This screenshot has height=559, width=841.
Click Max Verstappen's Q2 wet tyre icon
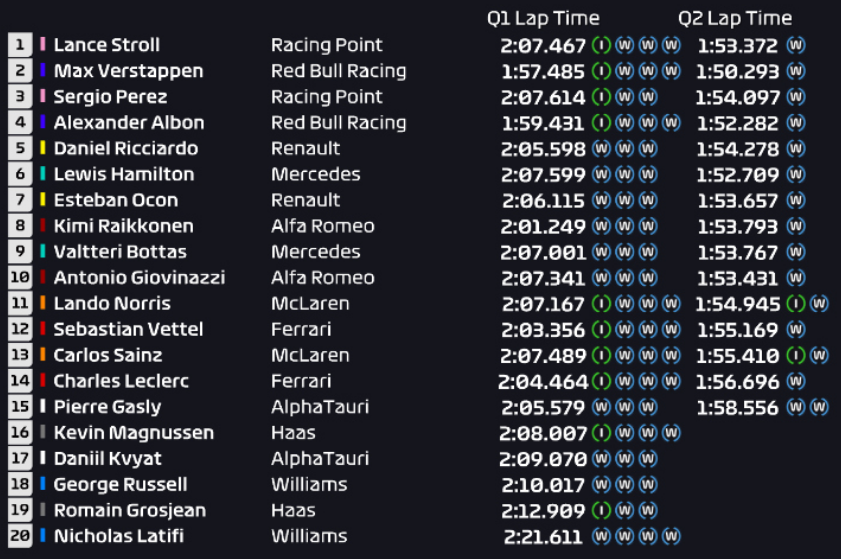click(x=796, y=71)
